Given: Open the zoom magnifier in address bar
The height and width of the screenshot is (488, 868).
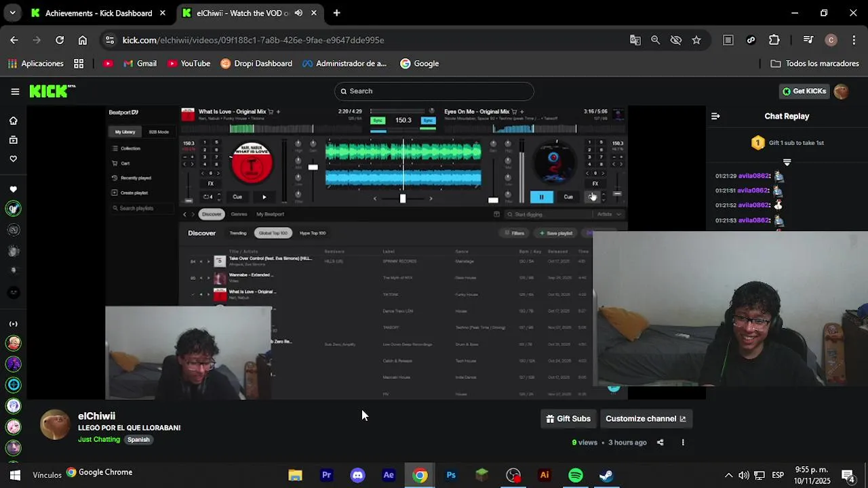Looking at the screenshot, I should [656, 40].
